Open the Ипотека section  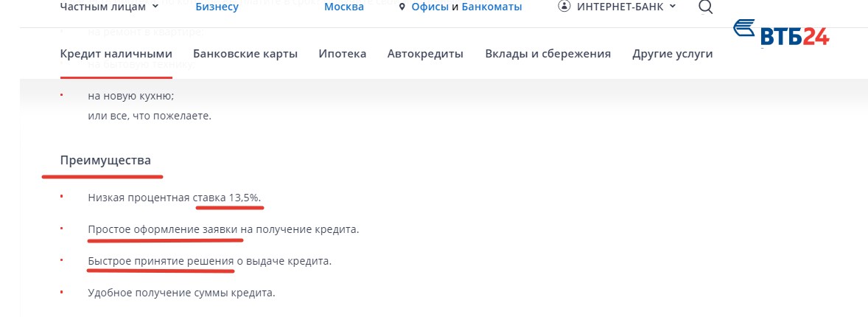[x=342, y=54]
